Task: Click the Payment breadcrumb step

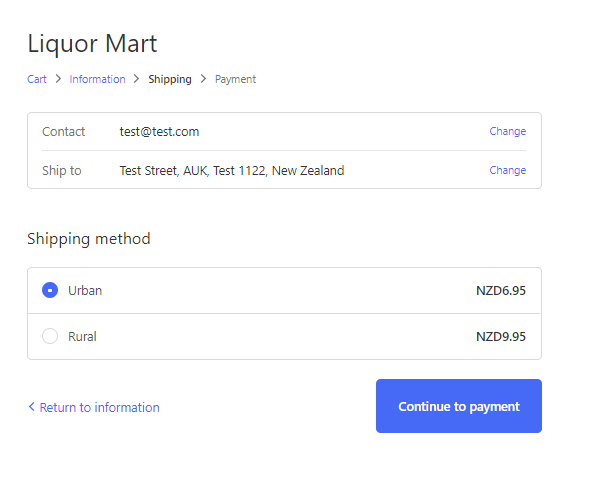Action: click(235, 79)
